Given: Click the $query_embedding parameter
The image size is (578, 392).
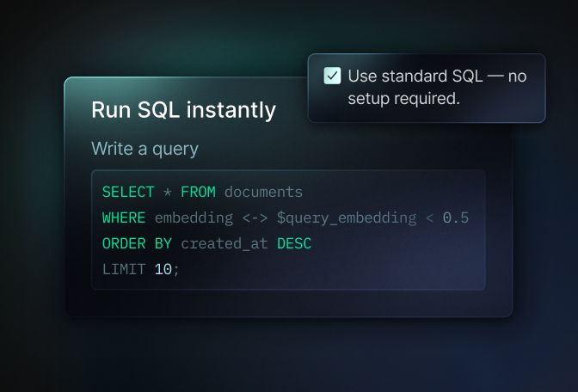Looking at the screenshot, I should pos(346,217).
